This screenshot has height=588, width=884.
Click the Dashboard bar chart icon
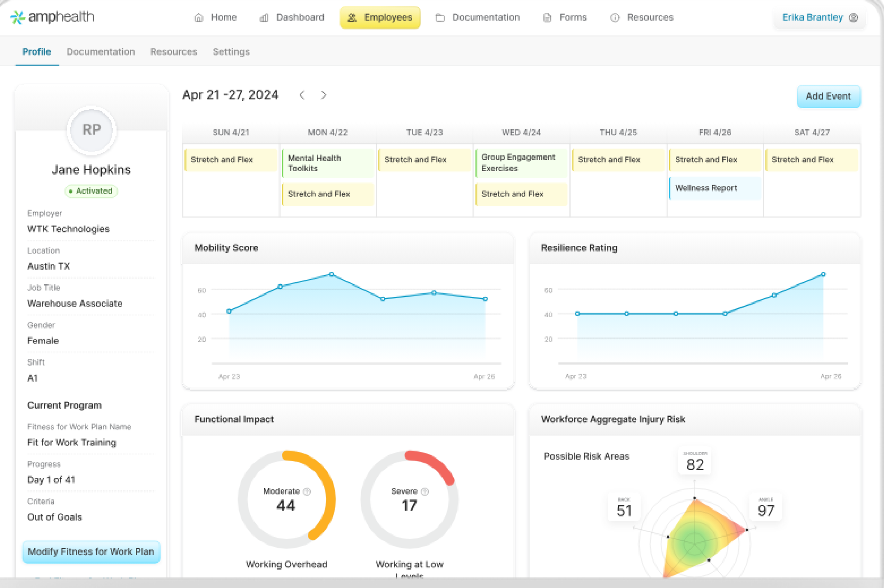click(x=264, y=17)
